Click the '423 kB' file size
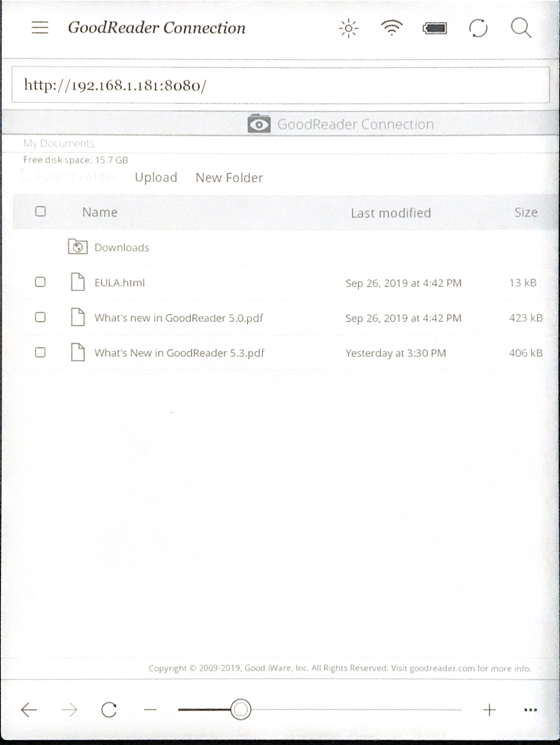The width and height of the screenshot is (560, 745). click(526, 318)
